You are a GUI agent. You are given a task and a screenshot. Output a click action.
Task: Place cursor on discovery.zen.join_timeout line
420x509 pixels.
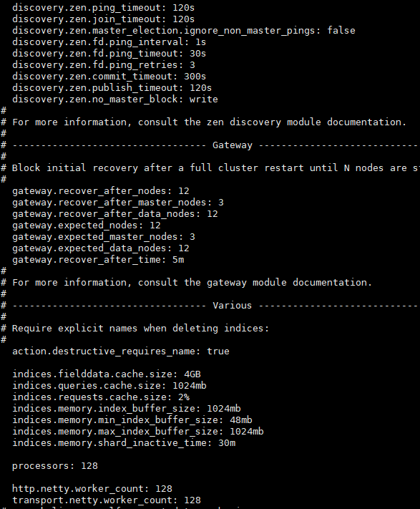[103, 19]
